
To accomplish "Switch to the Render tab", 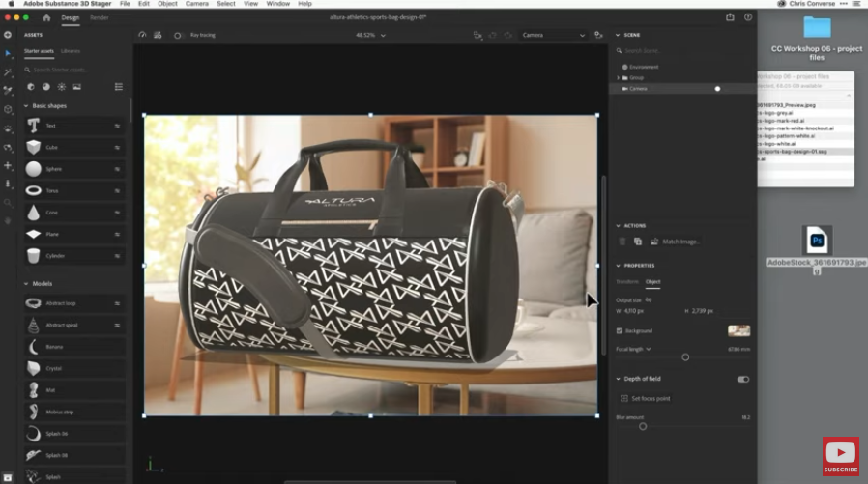I will (100, 17).
